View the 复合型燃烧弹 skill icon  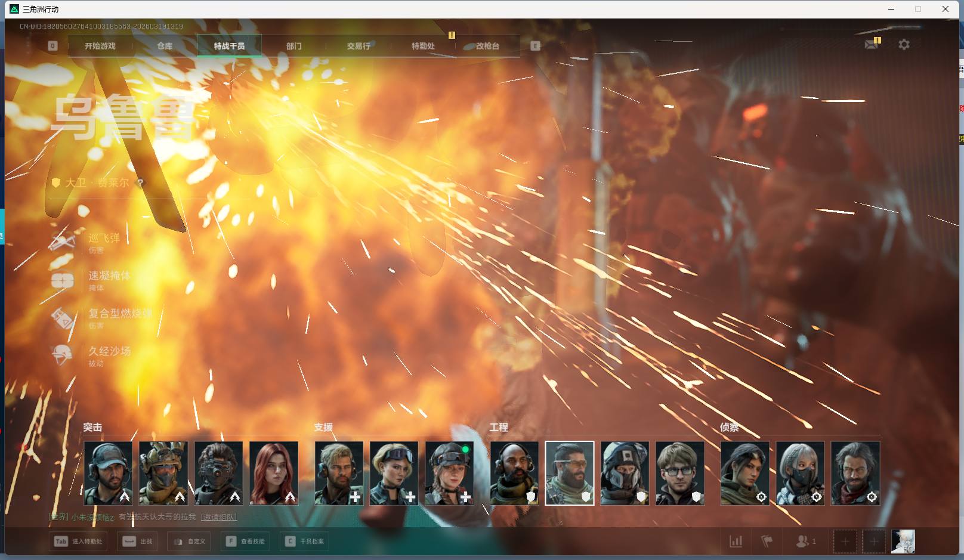(63, 318)
